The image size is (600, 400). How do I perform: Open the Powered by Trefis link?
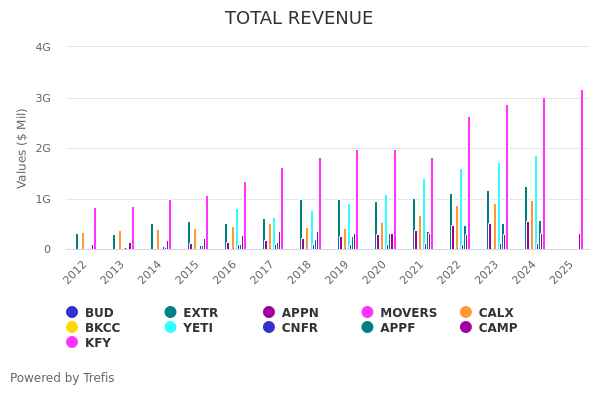pos(62,378)
